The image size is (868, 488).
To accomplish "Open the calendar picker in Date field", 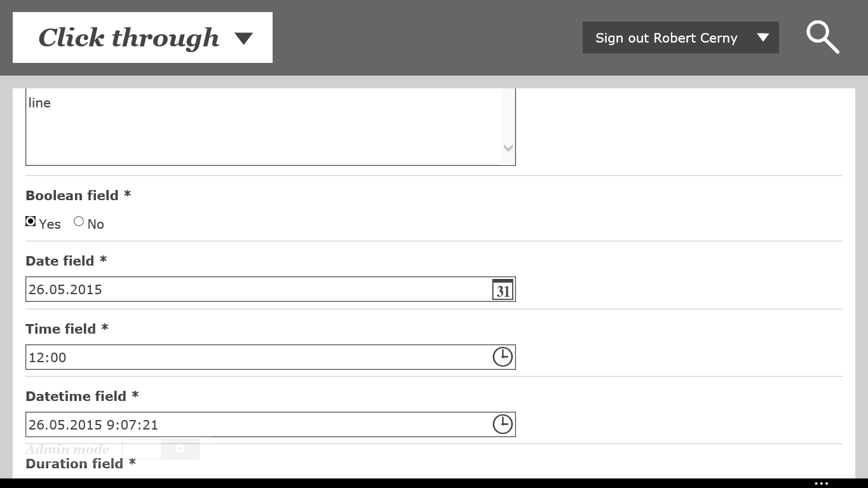I will 503,290.
